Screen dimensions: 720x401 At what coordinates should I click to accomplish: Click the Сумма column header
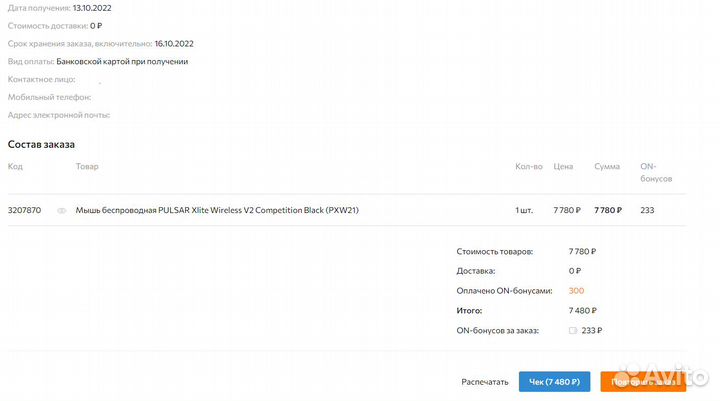(x=607, y=166)
